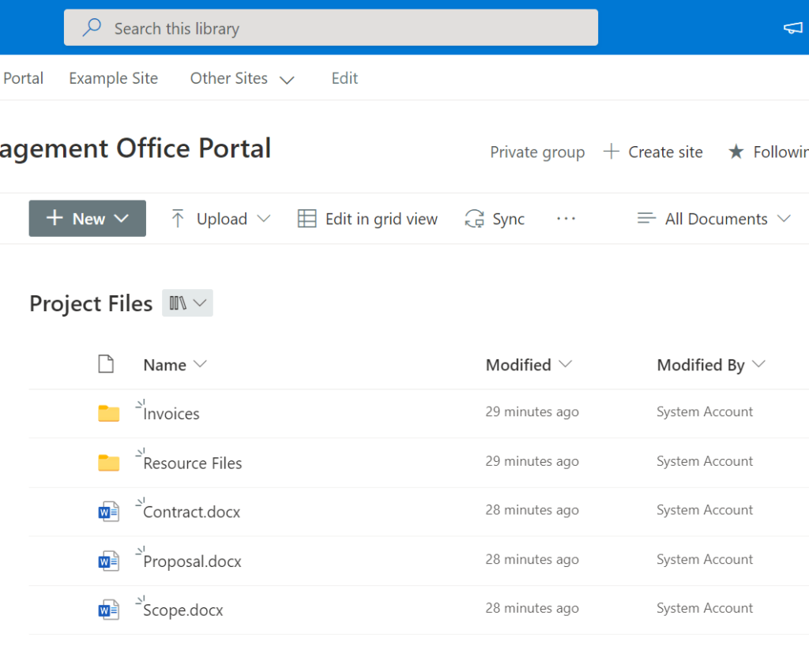Viewport: 809px width, 672px height.
Task: Click the Edit navigation link
Action: (344, 78)
